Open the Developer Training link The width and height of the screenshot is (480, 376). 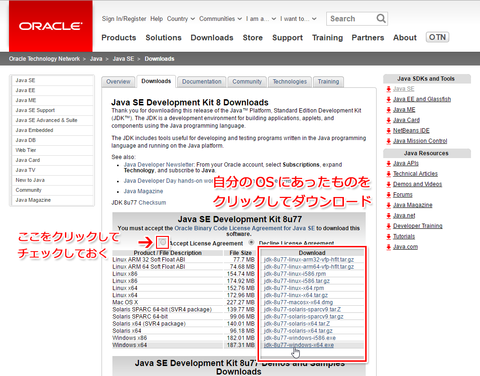tap(418, 226)
